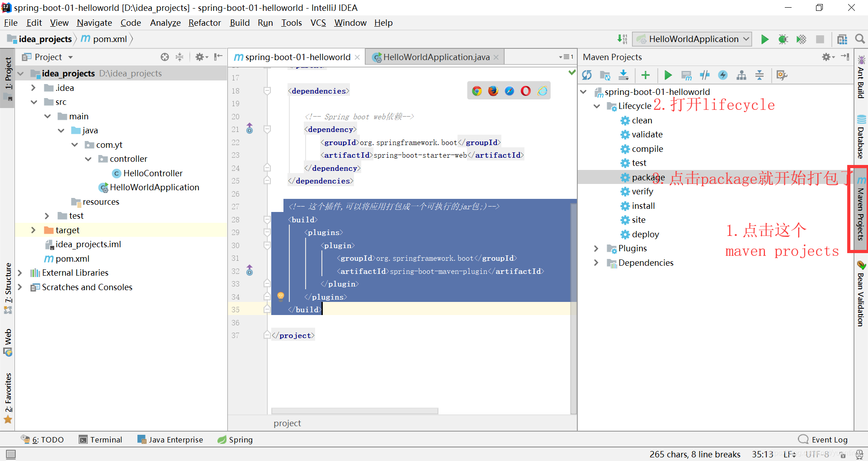The width and height of the screenshot is (868, 461).
Task: Open in Internet Explorer browser icon
Action: pyautogui.click(x=542, y=91)
